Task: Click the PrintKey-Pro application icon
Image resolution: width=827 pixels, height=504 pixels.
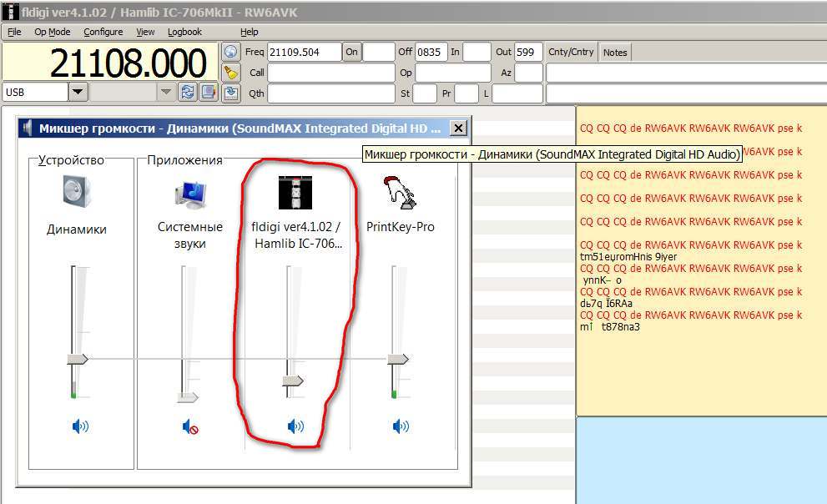Action: pyautogui.click(x=400, y=192)
